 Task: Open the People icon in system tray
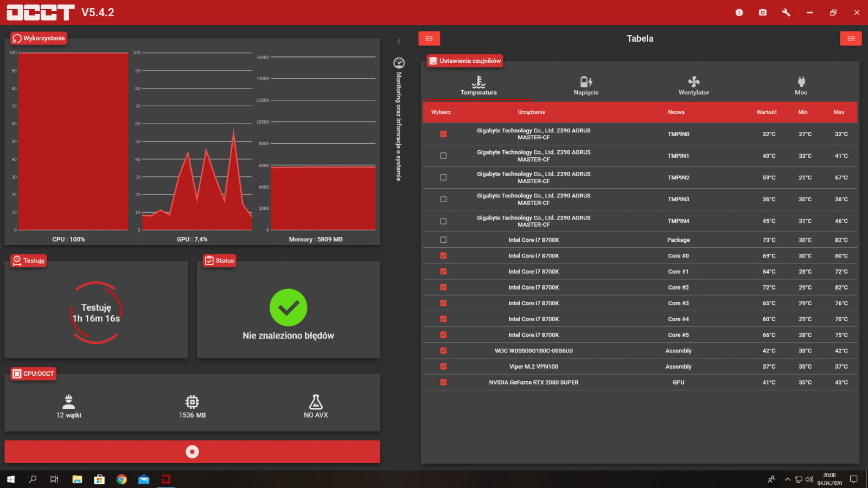pos(771,479)
